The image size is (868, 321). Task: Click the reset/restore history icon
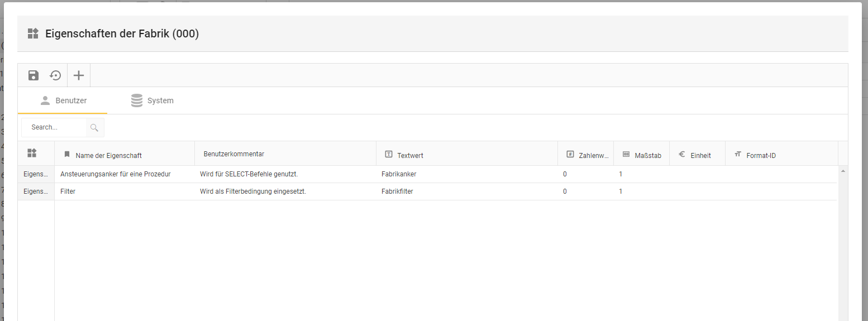pyautogui.click(x=55, y=75)
